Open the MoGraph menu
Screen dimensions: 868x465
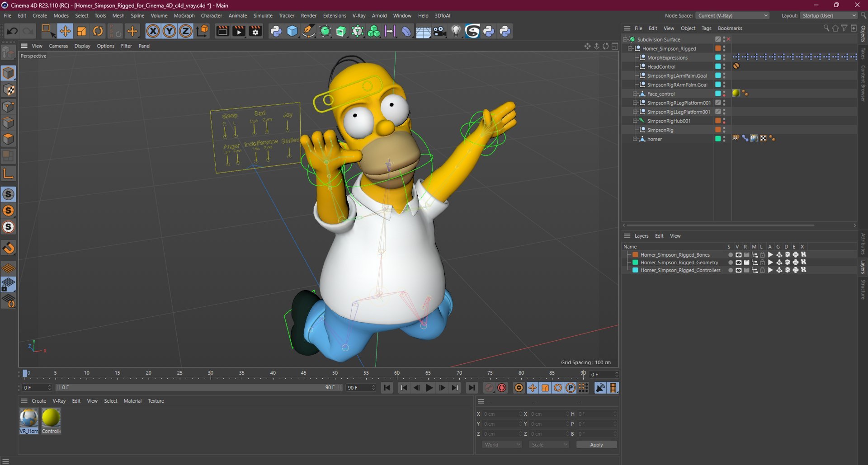pyautogui.click(x=184, y=15)
